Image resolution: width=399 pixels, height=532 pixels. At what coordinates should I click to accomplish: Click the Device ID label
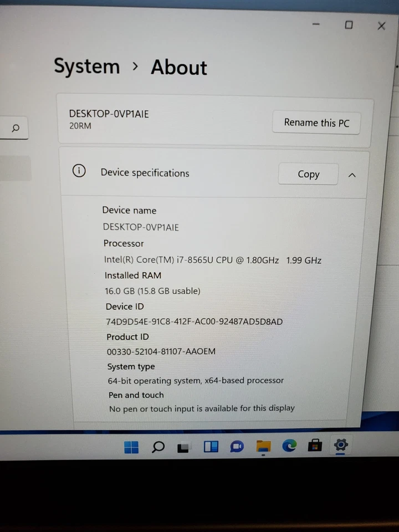[125, 306]
